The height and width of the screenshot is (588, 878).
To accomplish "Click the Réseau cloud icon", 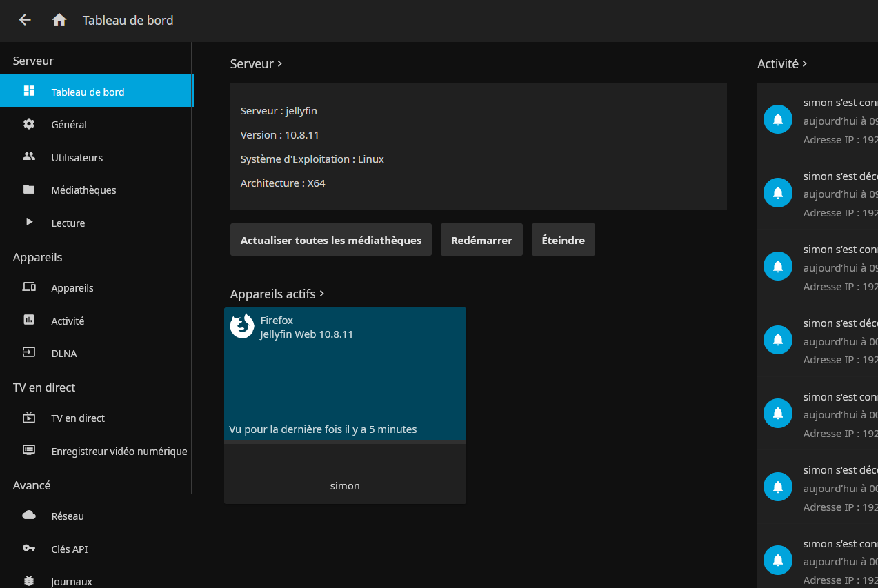I will tap(29, 516).
